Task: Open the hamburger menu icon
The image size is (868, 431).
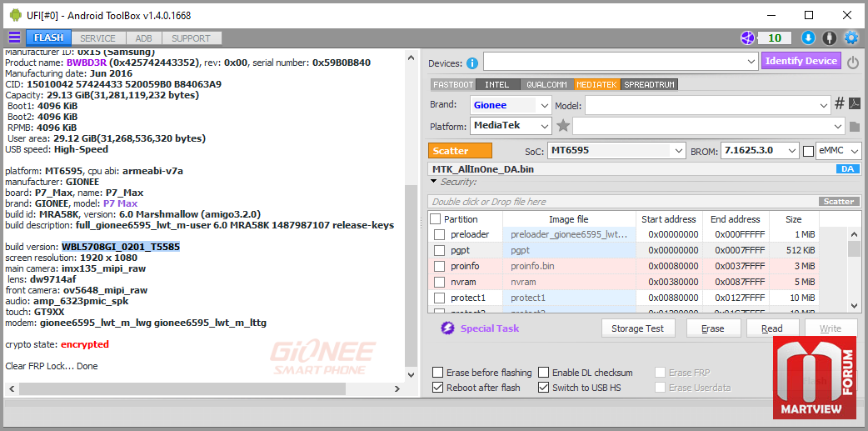Action: [14, 38]
